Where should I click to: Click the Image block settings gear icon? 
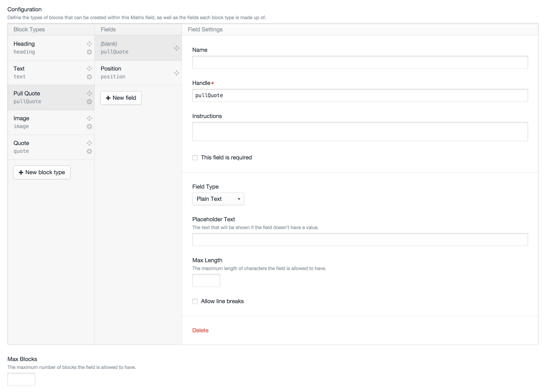89,127
